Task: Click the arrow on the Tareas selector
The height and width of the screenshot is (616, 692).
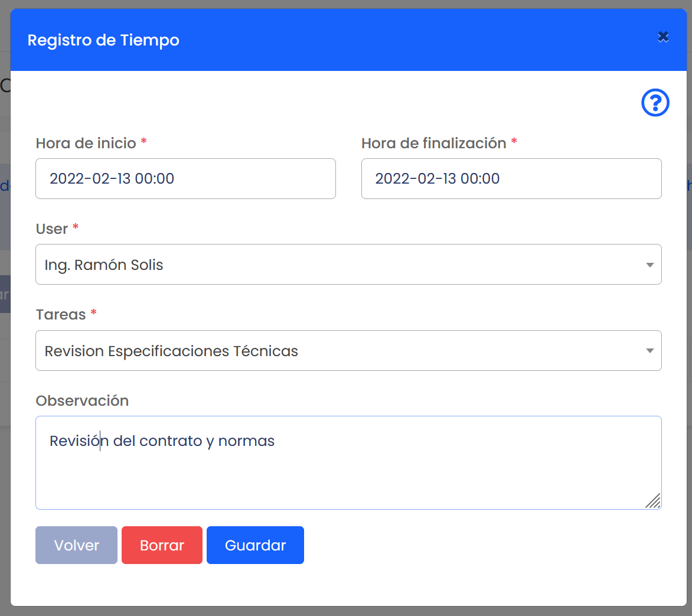Action: click(649, 351)
